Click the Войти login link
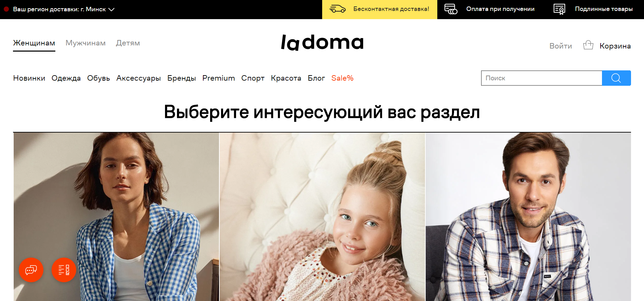 click(561, 46)
